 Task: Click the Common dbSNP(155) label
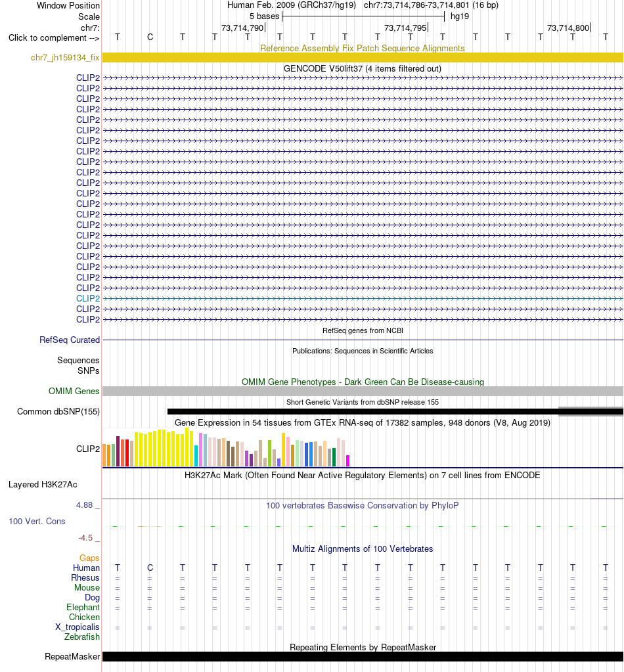(x=58, y=411)
